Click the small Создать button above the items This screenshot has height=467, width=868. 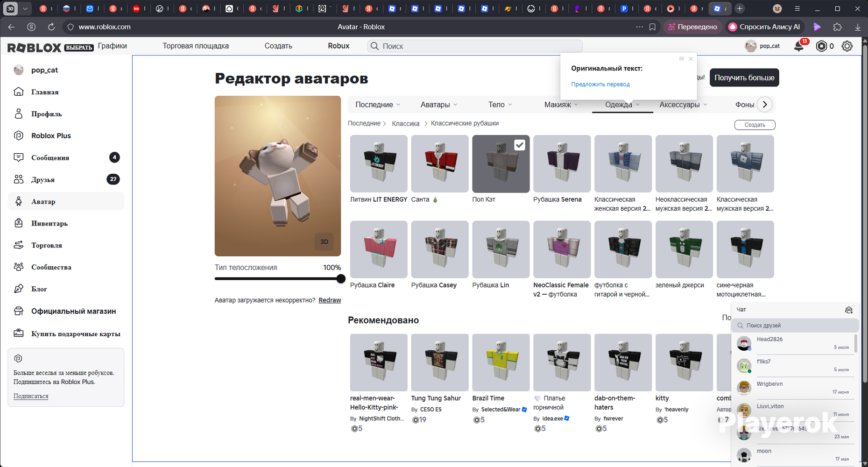(755, 125)
